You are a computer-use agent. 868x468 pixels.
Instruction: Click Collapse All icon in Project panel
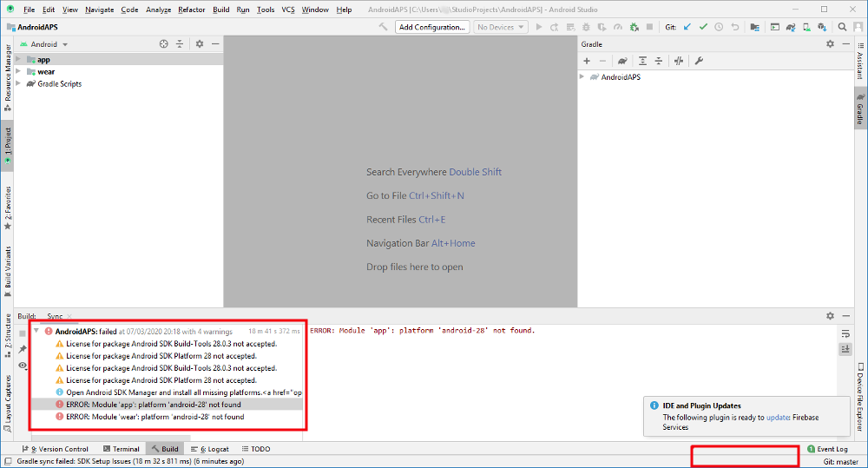180,43
